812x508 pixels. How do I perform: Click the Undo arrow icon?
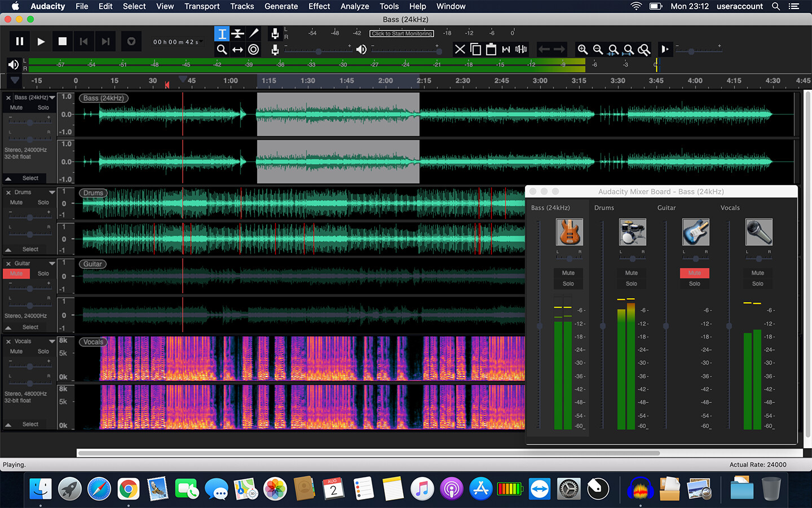(x=544, y=50)
